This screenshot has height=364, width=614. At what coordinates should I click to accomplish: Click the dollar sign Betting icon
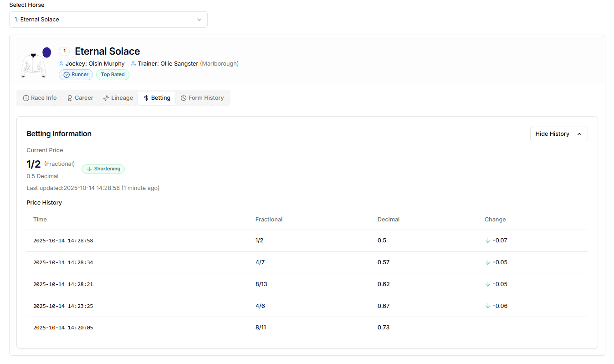pyautogui.click(x=146, y=98)
